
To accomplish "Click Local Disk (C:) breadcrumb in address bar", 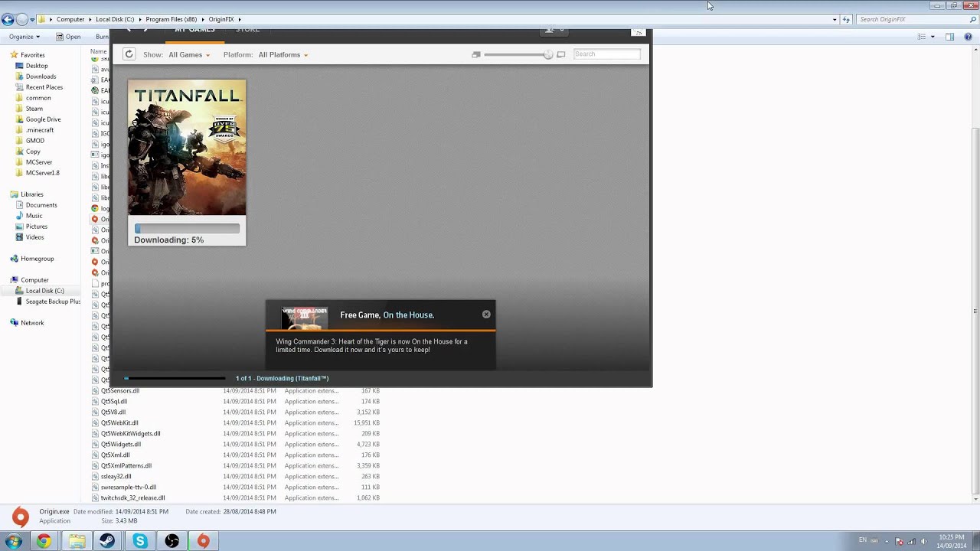I will 113,19.
